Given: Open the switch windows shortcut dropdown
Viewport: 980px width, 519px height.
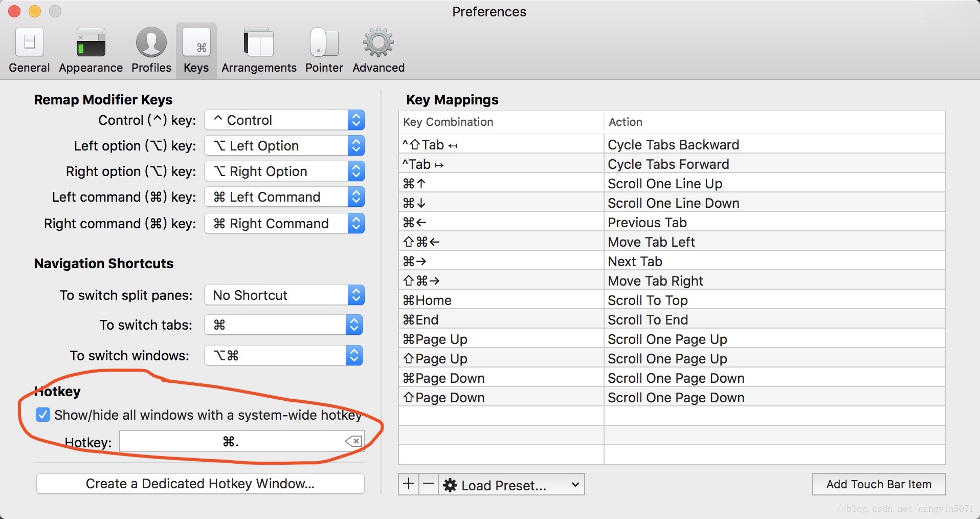Looking at the screenshot, I should [283, 356].
